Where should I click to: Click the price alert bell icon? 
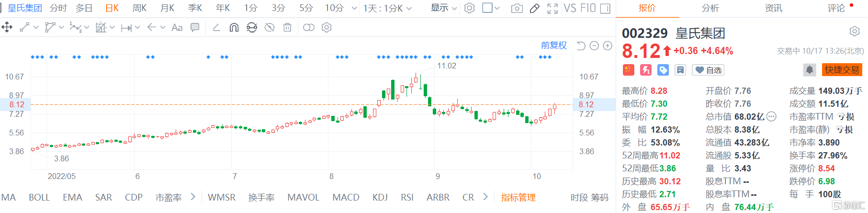tap(809, 70)
